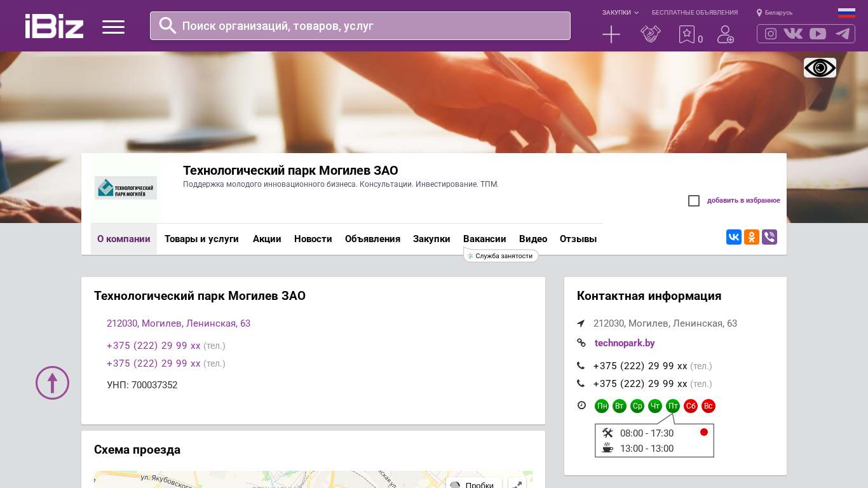Open the iBiz YouTube channel
Viewport: 868px width, 488px height.
[x=818, y=34]
